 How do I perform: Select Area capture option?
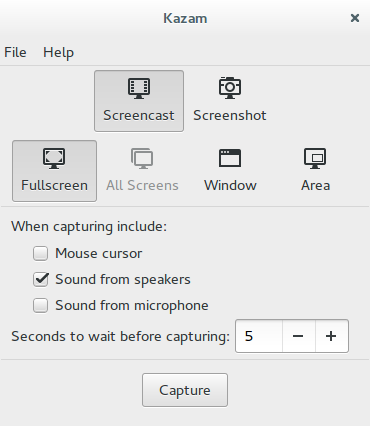[315, 171]
